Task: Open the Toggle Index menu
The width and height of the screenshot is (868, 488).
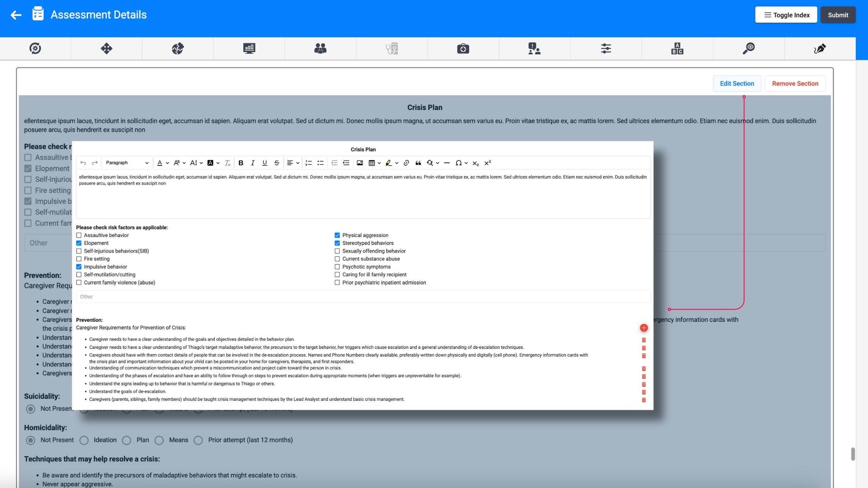Action: (786, 15)
